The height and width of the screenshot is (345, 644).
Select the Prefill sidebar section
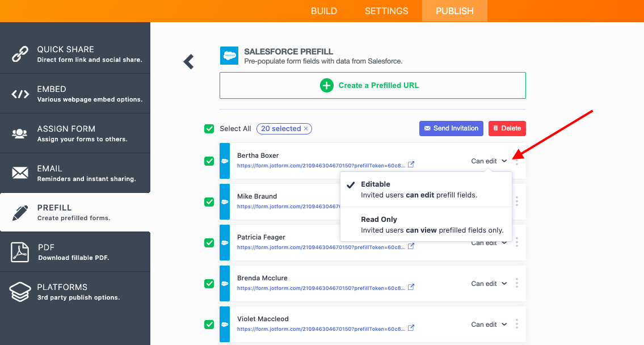click(x=75, y=212)
